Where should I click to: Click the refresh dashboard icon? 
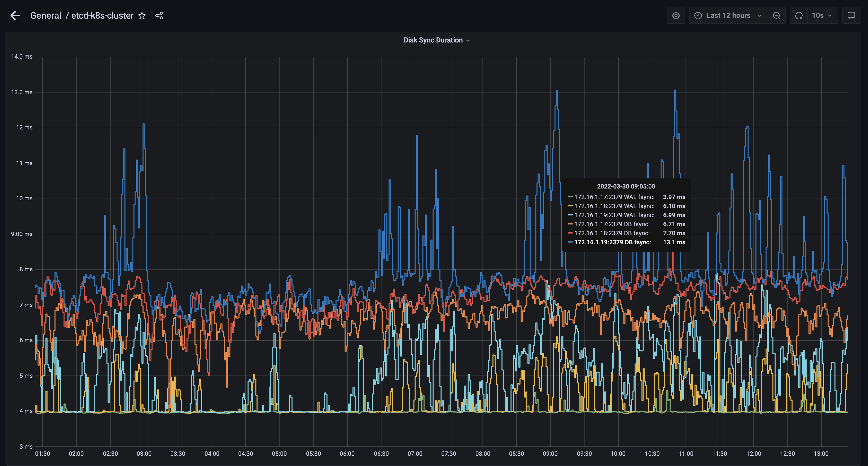(x=799, y=16)
